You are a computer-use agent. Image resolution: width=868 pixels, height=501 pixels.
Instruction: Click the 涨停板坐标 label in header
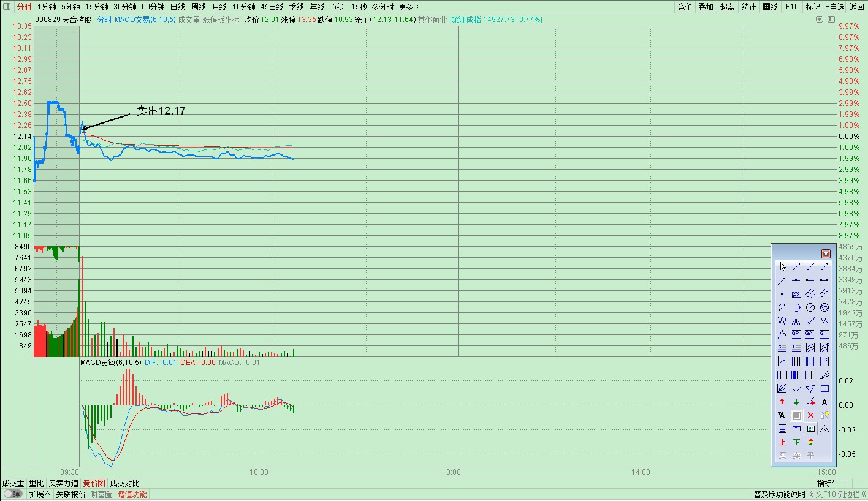(x=221, y=20)
